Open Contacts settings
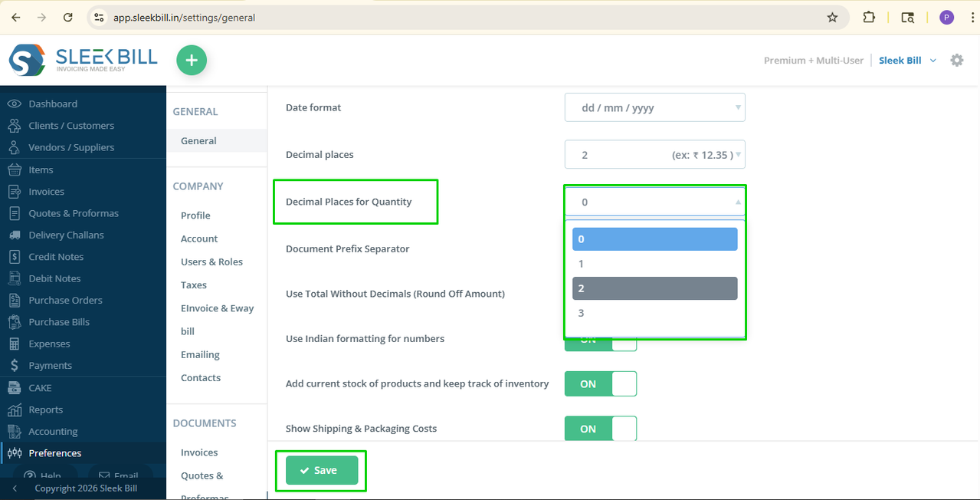The height and width of the screenshot is (500, 980). pyautogui.click(x=201, y=377)
